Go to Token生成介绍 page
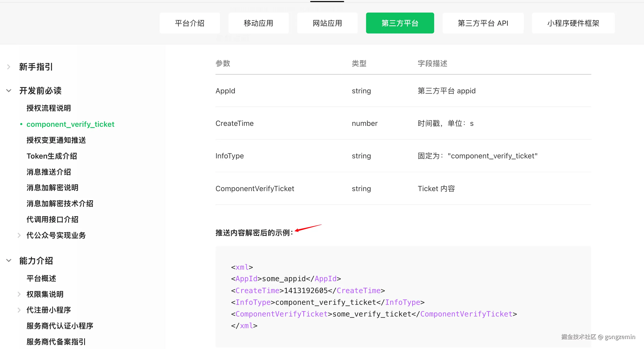 tap(52, 156)
